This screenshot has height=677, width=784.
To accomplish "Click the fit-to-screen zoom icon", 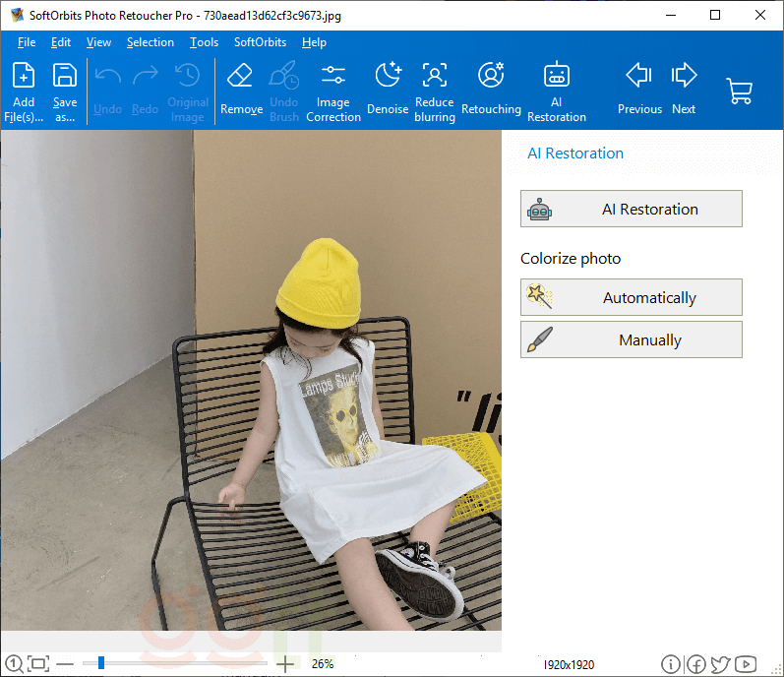I will [x=38, y=664].
